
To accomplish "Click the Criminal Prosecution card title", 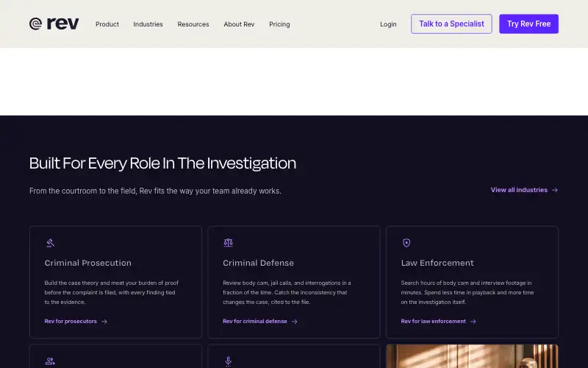I will click(87, 263).
